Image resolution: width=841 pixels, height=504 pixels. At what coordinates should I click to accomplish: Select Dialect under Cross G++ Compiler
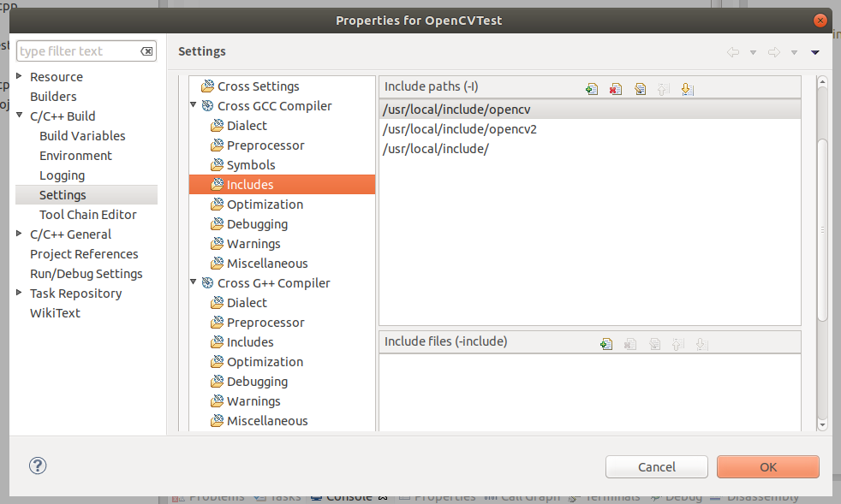pos(247,303)
